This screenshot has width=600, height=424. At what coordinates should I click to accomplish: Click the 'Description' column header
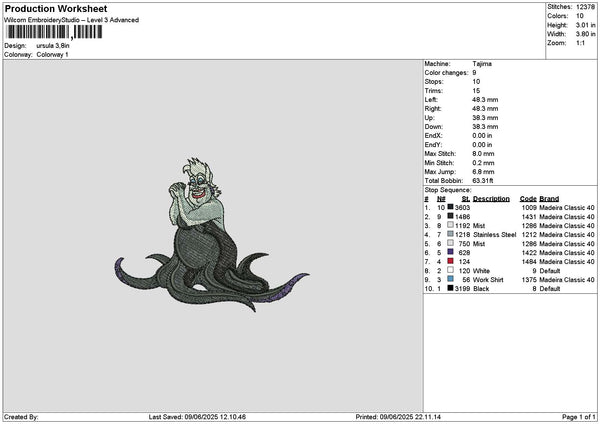(491, 199)
